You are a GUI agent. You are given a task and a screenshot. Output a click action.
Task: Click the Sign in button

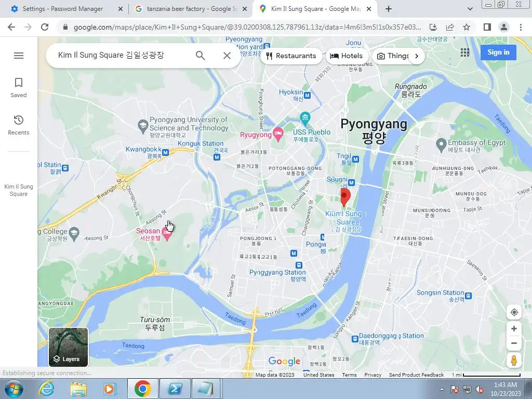tap(498, 52)
